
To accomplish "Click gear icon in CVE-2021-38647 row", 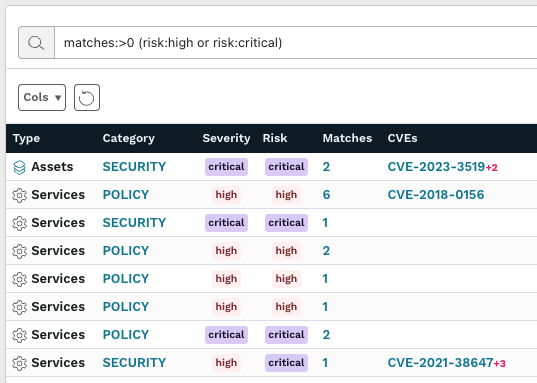I will 19,363.
